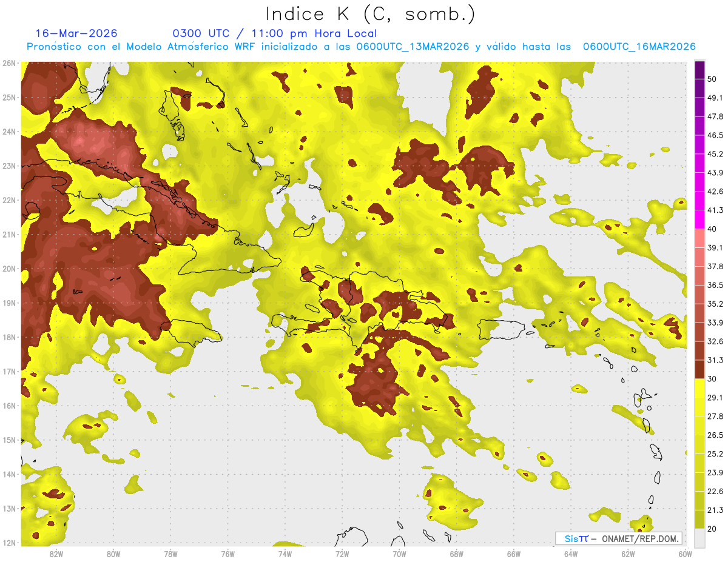
Task: Click the '0300 UTC / 11:00 pm Hora Local' text
Action: coord(275,33)
